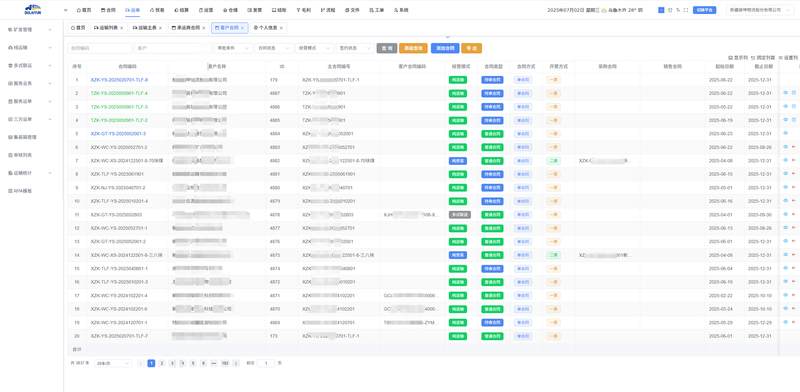Expand the 矿发管理 sidebar menu

(31, 30)
